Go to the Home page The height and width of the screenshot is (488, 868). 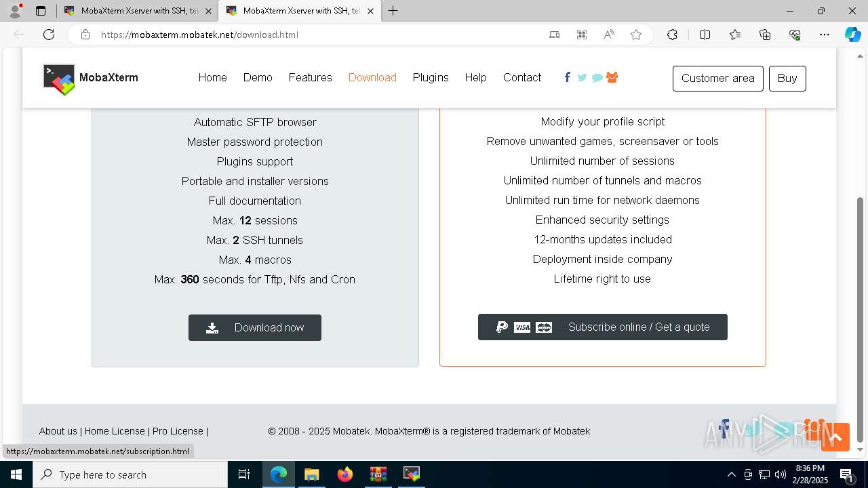pyautogui.click(x=212, y=78)
